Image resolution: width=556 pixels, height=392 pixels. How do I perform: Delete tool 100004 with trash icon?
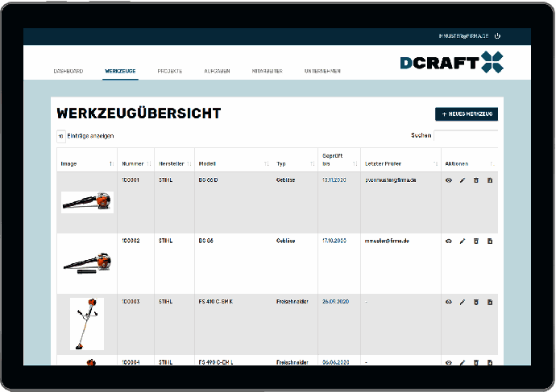[x=476, y=362]
